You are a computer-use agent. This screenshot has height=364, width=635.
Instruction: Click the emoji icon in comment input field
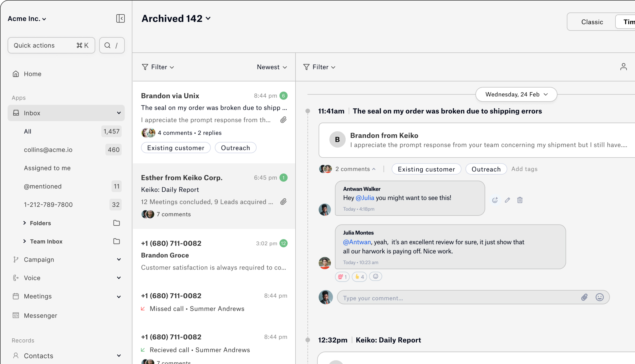pos(600,298)
